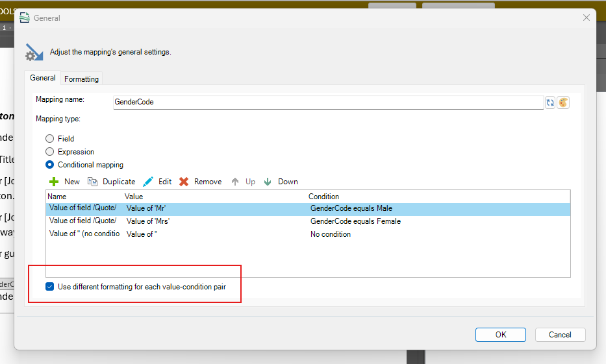Click the General dialog title icon
Image resolution: width=606 pixels, height=364 pixels.
25,18
